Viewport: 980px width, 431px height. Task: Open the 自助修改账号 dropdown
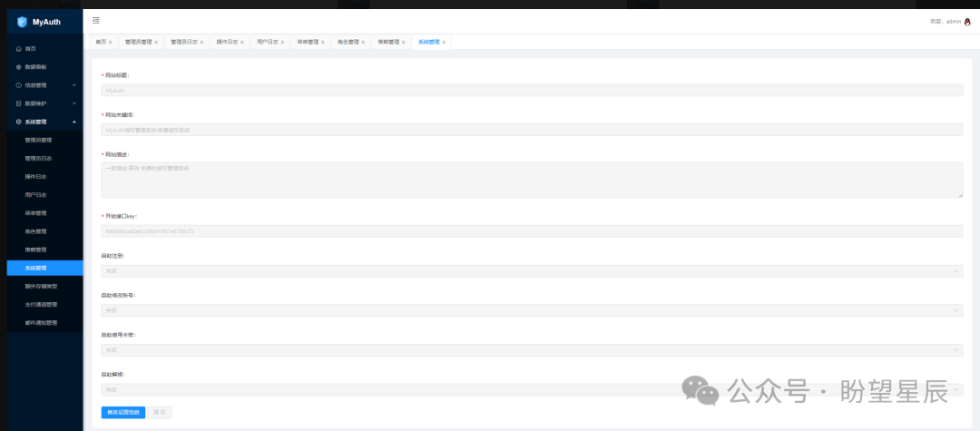coord(531,310)
